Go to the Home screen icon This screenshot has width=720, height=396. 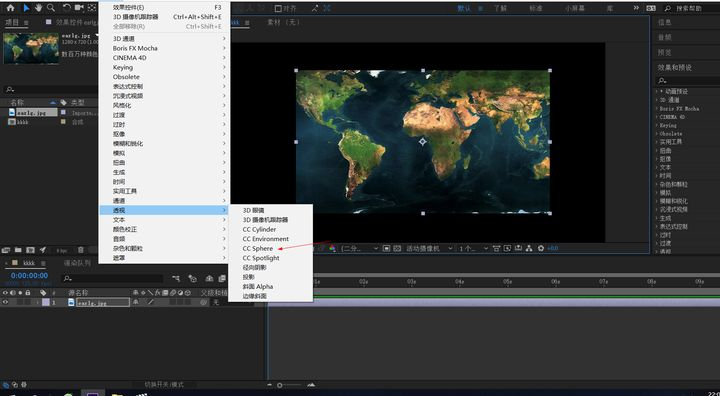(x=10, y=8)
